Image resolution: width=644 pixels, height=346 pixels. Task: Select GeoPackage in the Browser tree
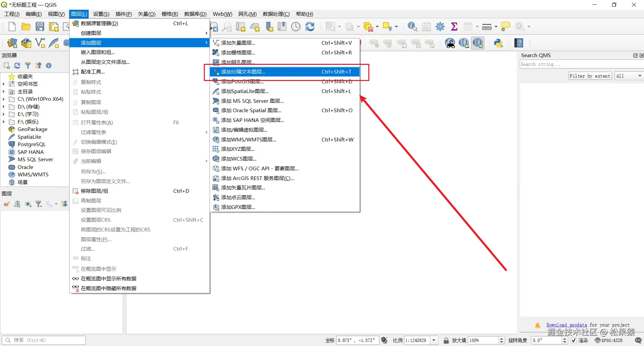(32, 129)
